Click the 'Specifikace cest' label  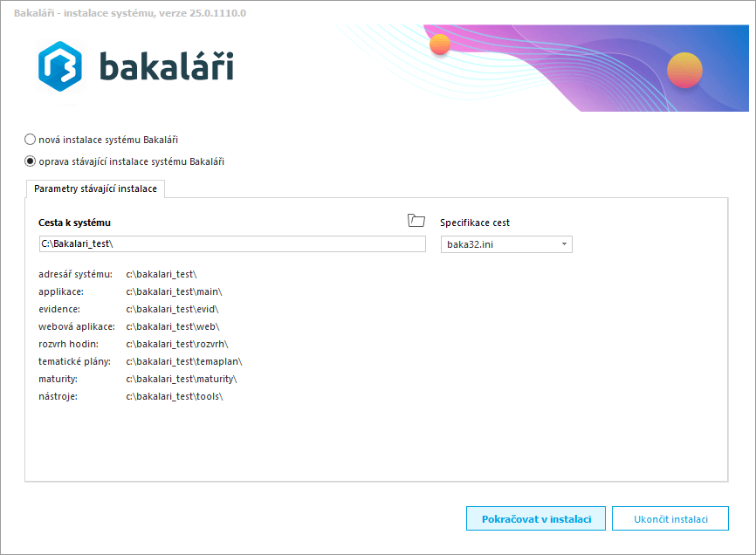pyautogui.click(x=475, y=223)
